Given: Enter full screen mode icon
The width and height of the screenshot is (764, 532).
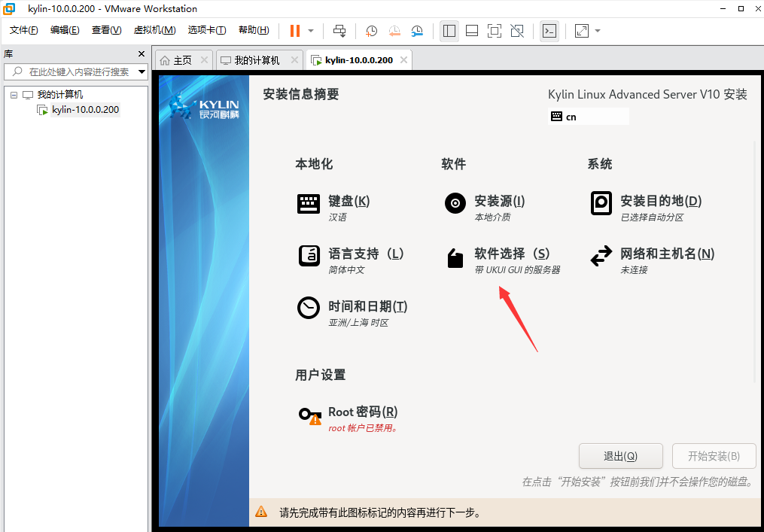Looking at the screenshot, I should [494, 31].
